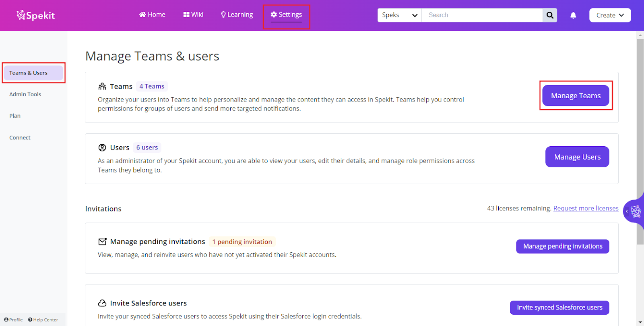Click the Spekit logo
This screenshot has height=326, width=644.
click(35, 15)
